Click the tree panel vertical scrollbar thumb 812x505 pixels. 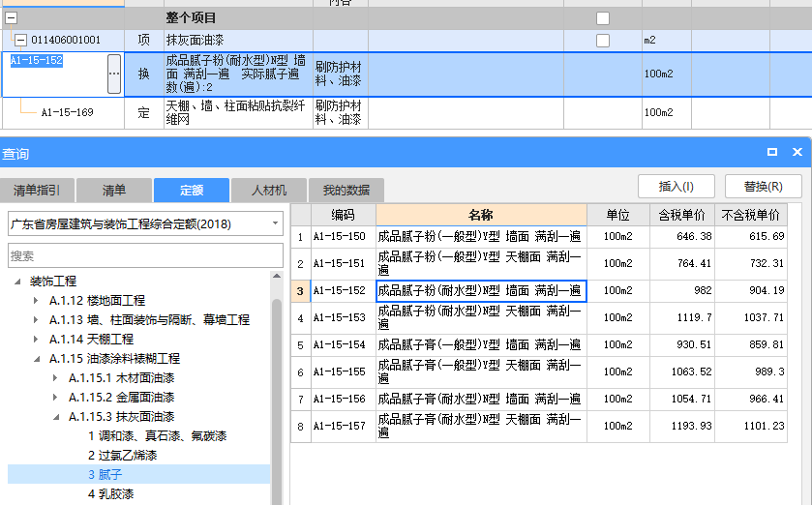click(277, 401)
